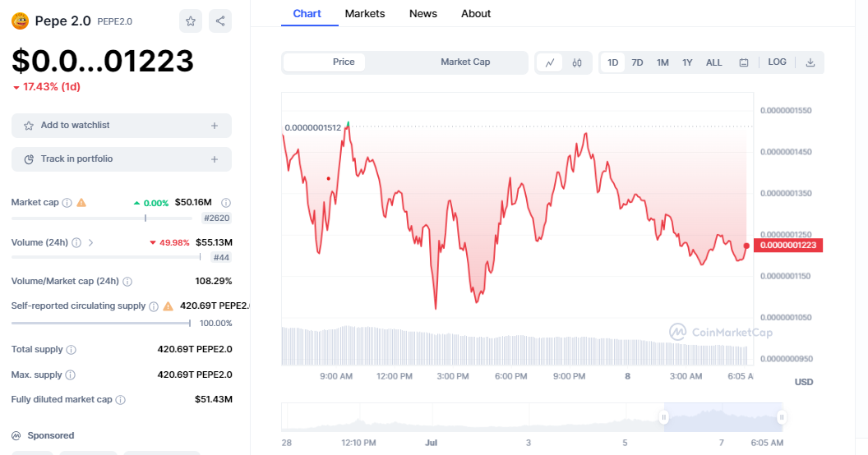Viewport: 868px width, 455px height.
Task: Click the 108.29% volume ratio value
Action: point(213,281)
